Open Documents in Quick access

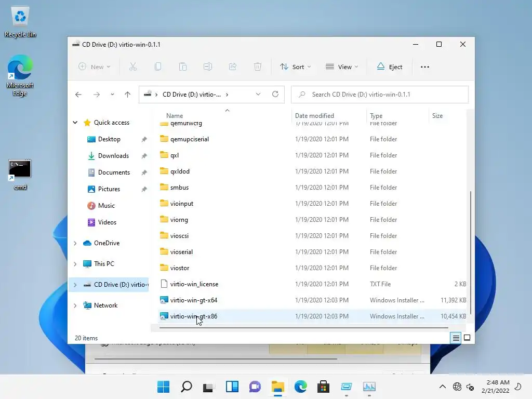[x=114, y=172]
